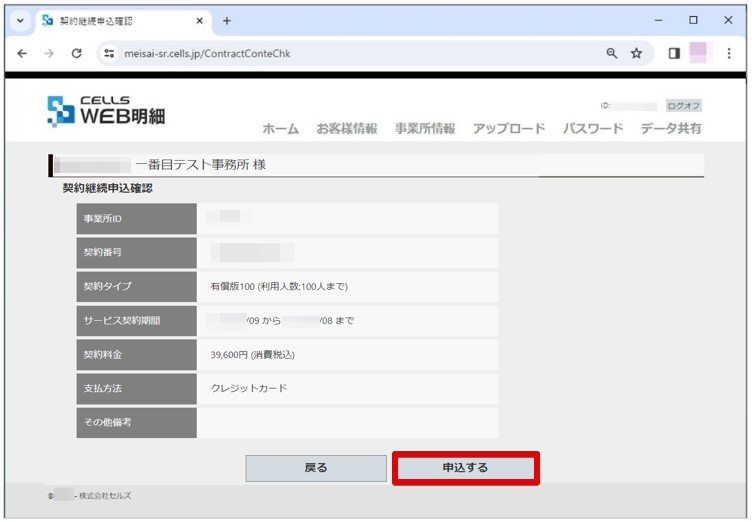Maximize the browser window
This screenshot has height=522, width=752.
[693, 20]
